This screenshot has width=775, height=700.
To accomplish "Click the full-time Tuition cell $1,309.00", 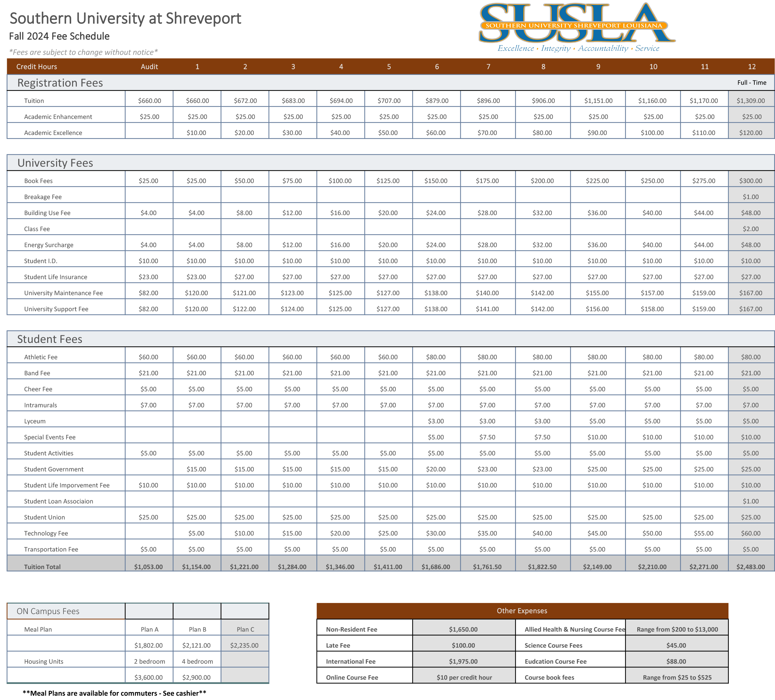I will point(751,100).
